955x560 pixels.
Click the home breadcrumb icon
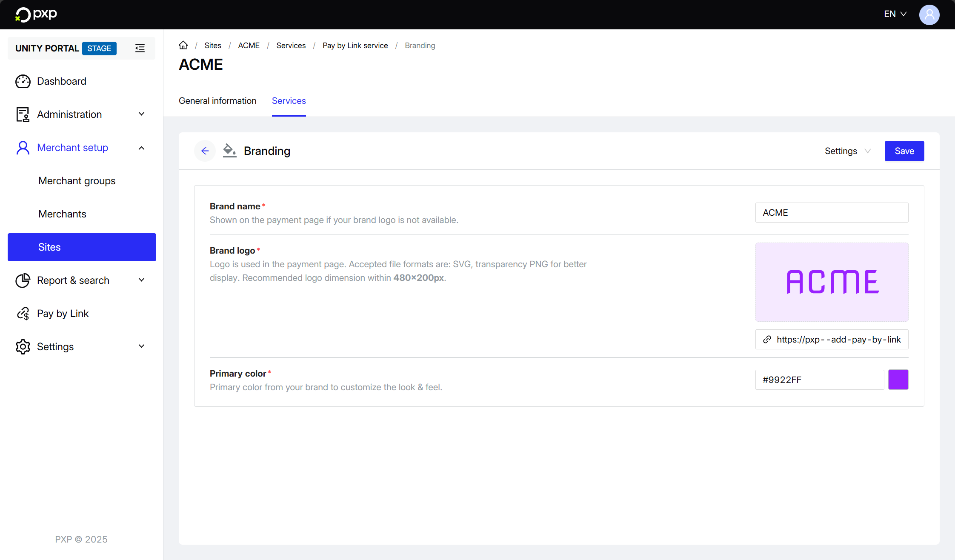pos(183,45)
